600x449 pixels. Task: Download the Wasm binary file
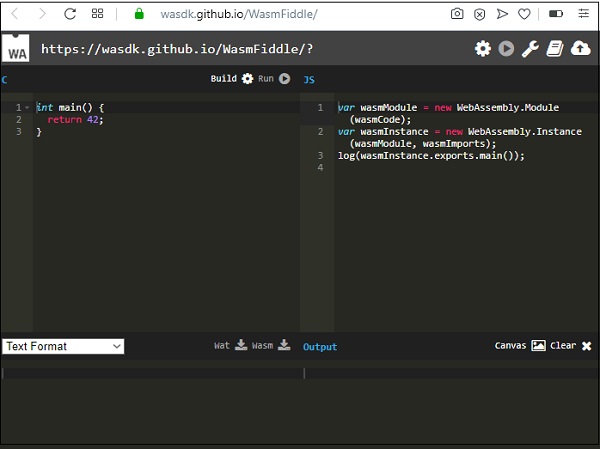point(284,346)
